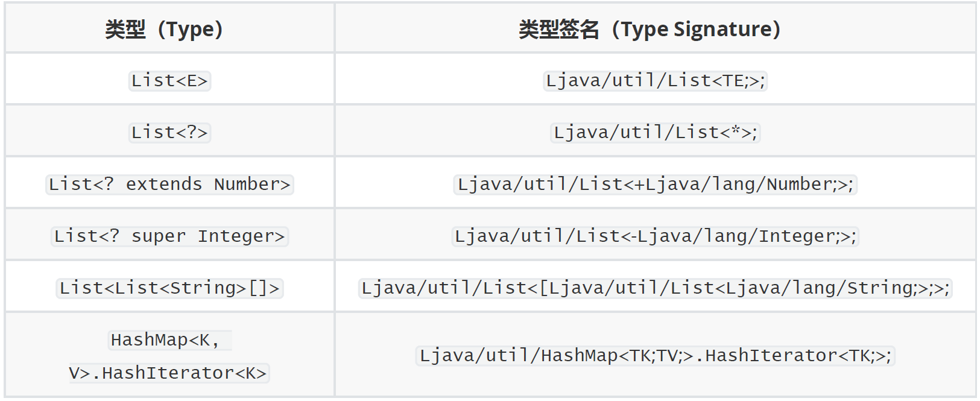Select the List<List<String>[]> type code
This screenshot has width=980, height=401.
pos(169,288)
